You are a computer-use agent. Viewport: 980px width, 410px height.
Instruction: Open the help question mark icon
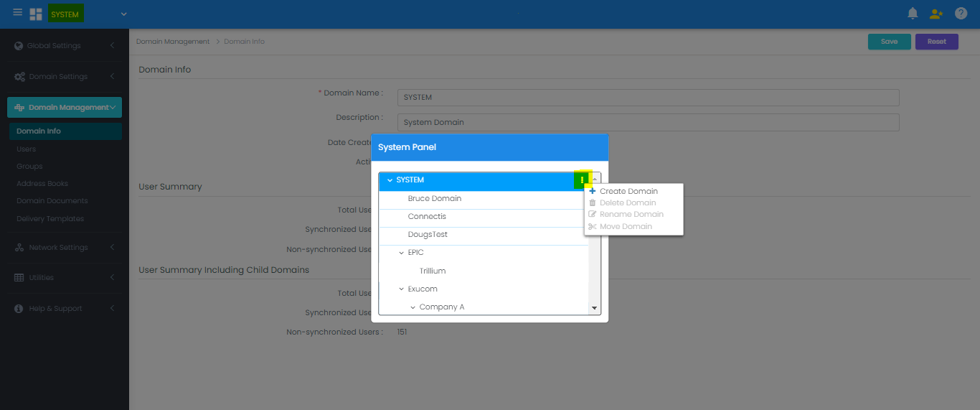[961, 14]
